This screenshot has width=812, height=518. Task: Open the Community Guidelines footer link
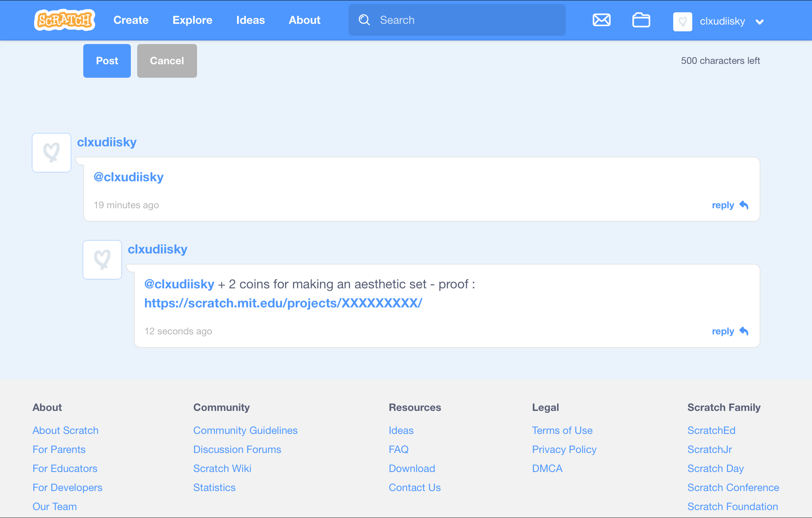point(245,430)
